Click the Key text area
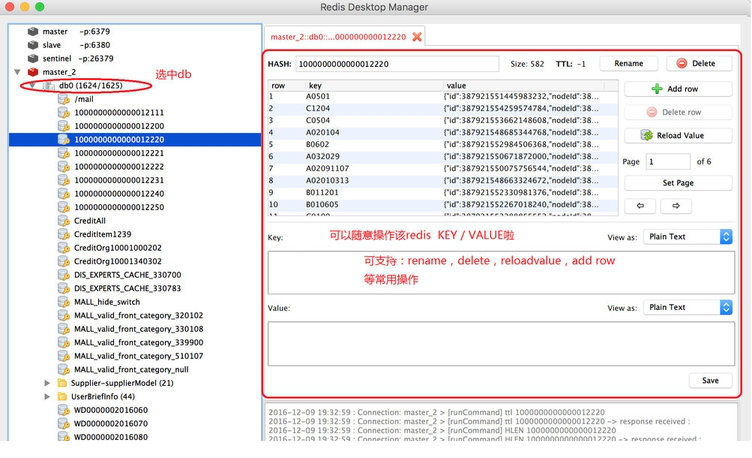The width and height of the screenshot is (752, 458). tap(501, 272)
